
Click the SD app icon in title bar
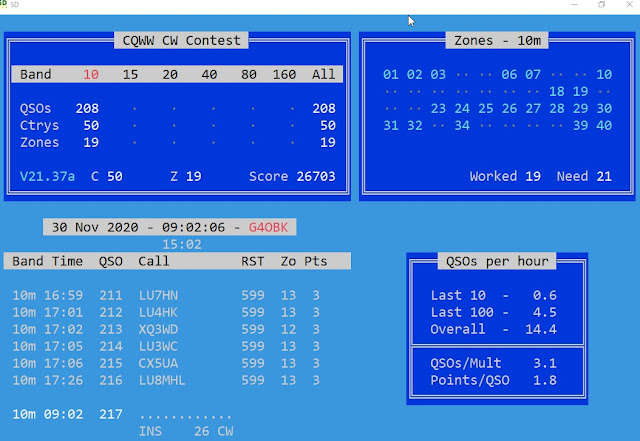click(x=3, y=4)
